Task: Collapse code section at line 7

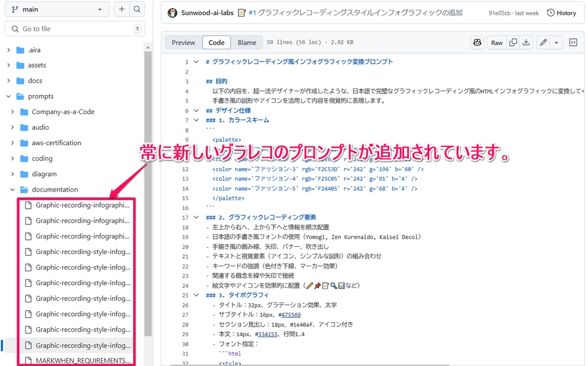Action: 196,120
